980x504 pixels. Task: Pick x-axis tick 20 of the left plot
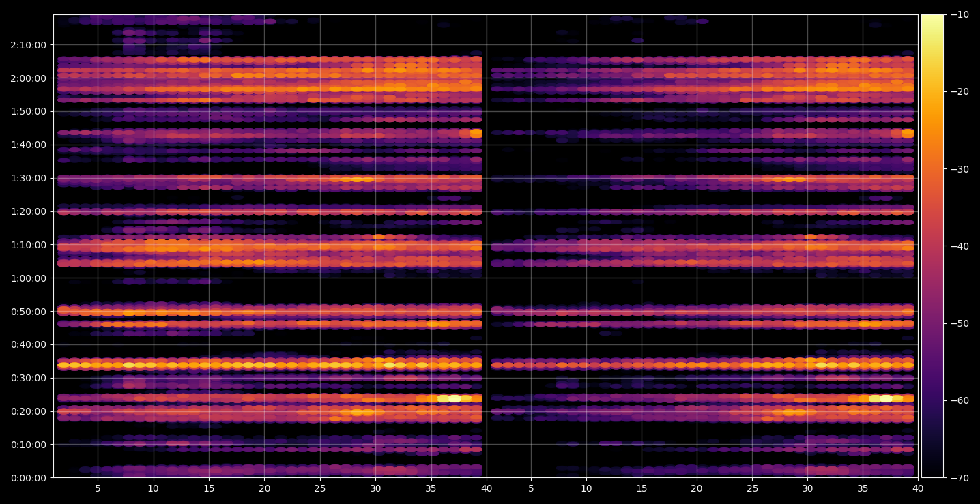[265, 488]
